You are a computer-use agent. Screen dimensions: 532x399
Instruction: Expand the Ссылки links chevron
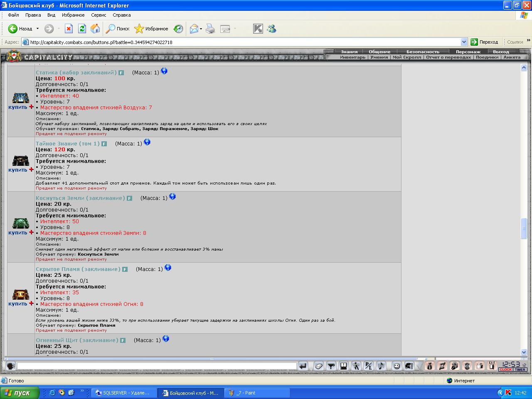[529, 41]
